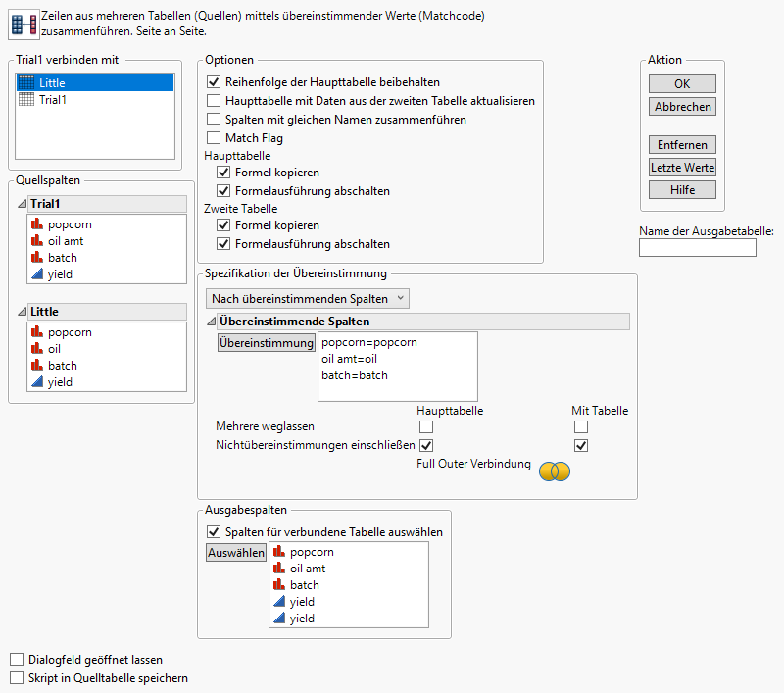Viewport: 784px width, 693px height.
Task: Collapse the Trial1 source columns section
Action: [22, 204]
